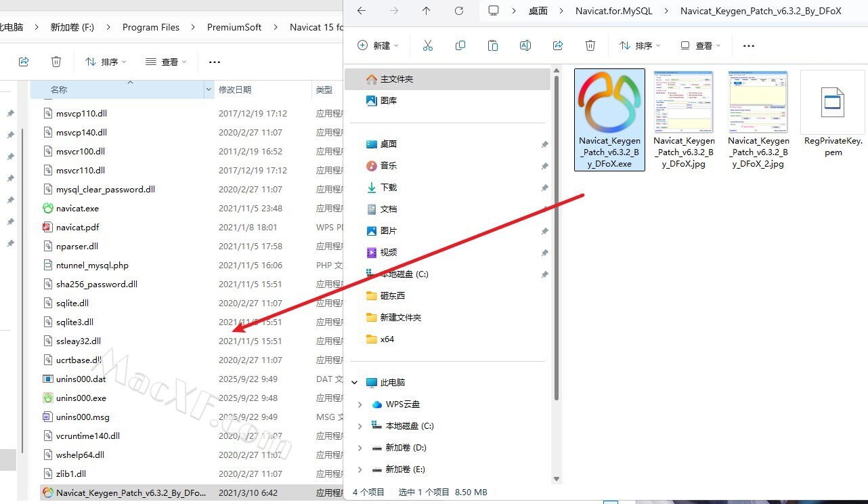The image size is (868, 504).
Task: Expand 本地磁盘 (C:) under 此电脑
Action: (x=360, y=426)
